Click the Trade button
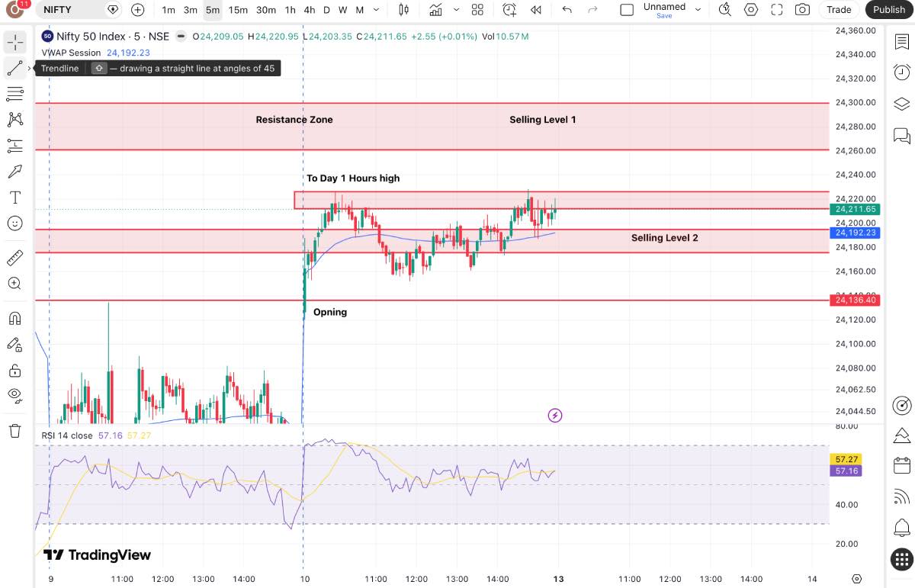 pyautogui.click(x=839, y=10)
